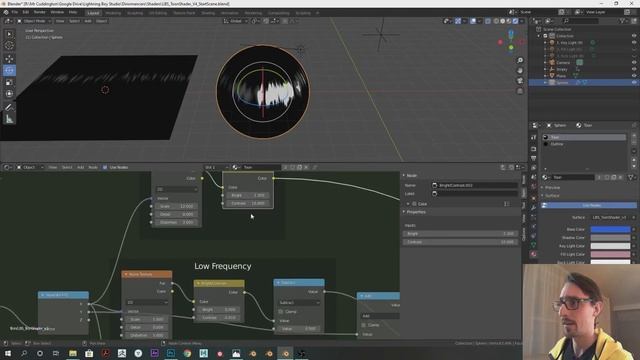640x360 pixels.
Task: Open the viewport View menu button
Action: point(60,21)
